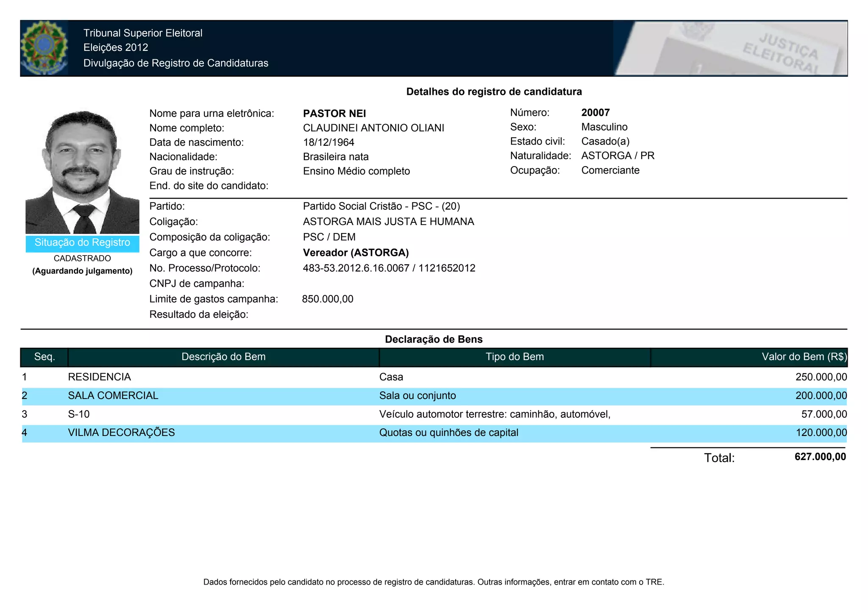868x613 pixels.
Task: Click the process number 483-53.2012.6.16.0067
Action: pos(356,268)
